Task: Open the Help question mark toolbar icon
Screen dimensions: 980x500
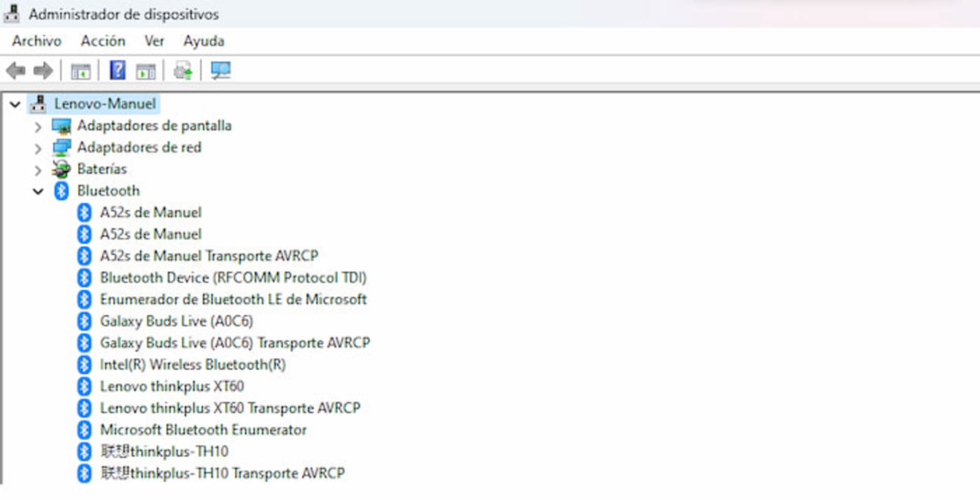Action: pyautogui.click(x=117, y=70)
